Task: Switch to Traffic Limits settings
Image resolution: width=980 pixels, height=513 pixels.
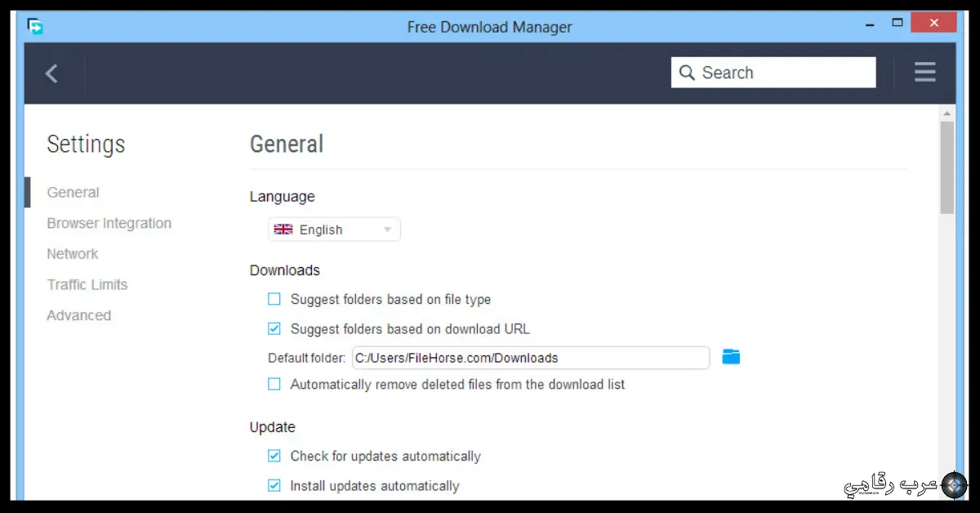Action: (x=87, y=284)
